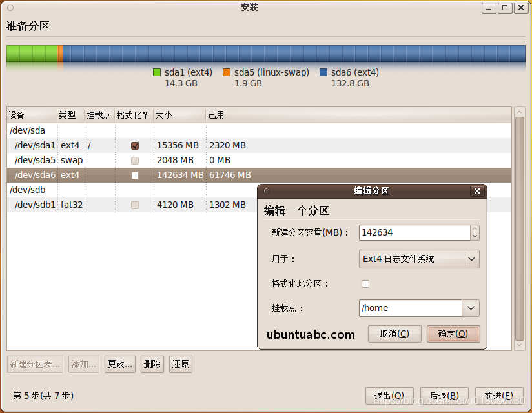Click the /home mount point text field
This screenshot has width=532, height=413.
point(411,308)
